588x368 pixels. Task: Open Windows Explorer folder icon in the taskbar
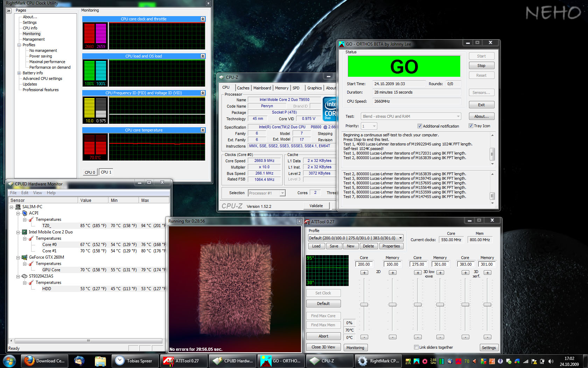click(100, 361)
